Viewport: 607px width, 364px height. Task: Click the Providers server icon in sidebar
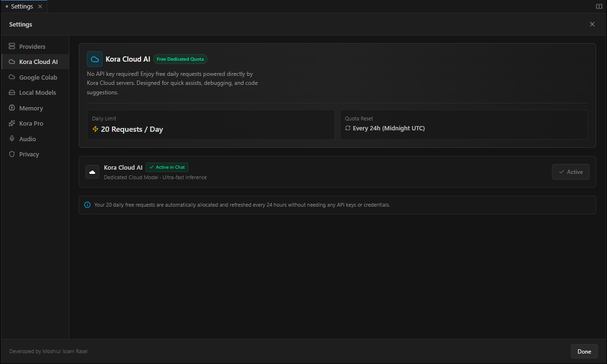click(x=12, y=46)
